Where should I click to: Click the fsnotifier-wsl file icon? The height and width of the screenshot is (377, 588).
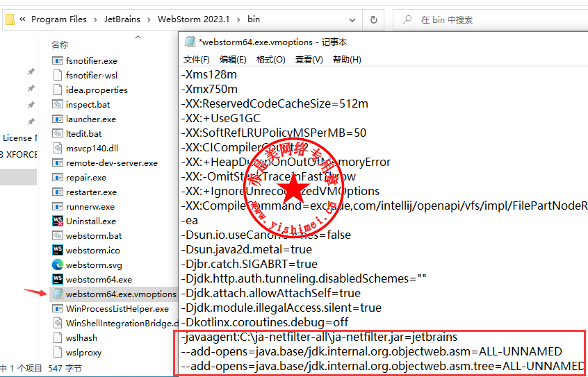coord(58,75)
